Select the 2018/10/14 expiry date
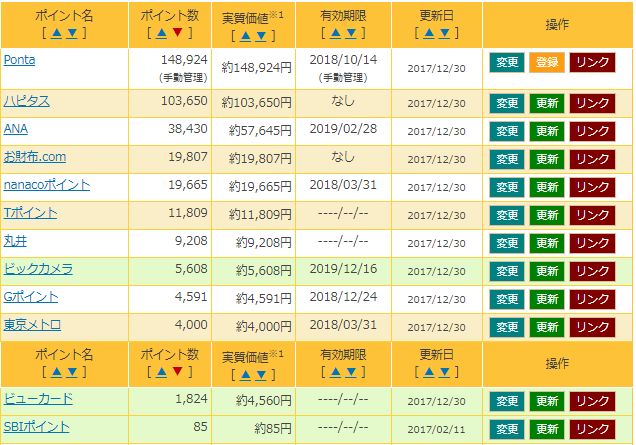The height and width of the screenshot is (445, 636). point(343,60)
